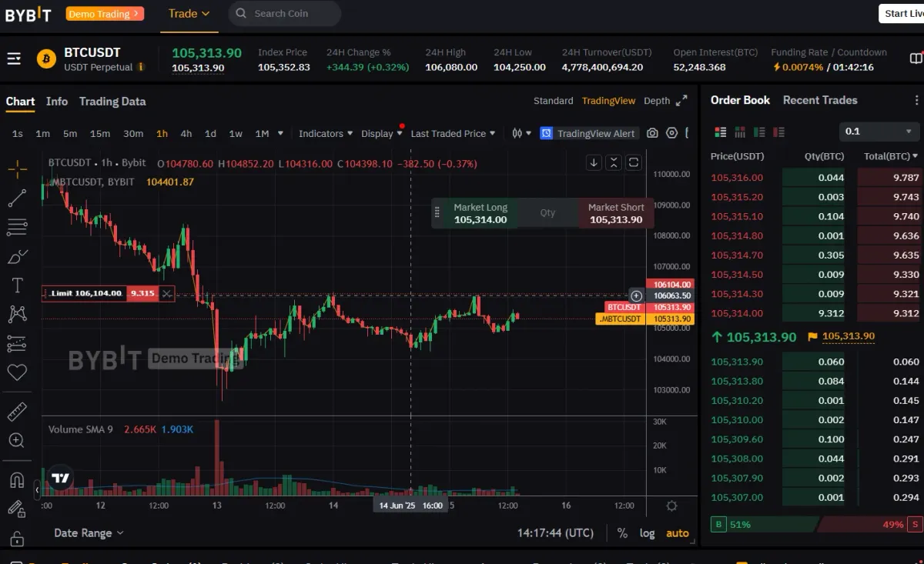Open price scale settings gear at chart bottom
Screen dimensions: 924x564
pos(671,506)
